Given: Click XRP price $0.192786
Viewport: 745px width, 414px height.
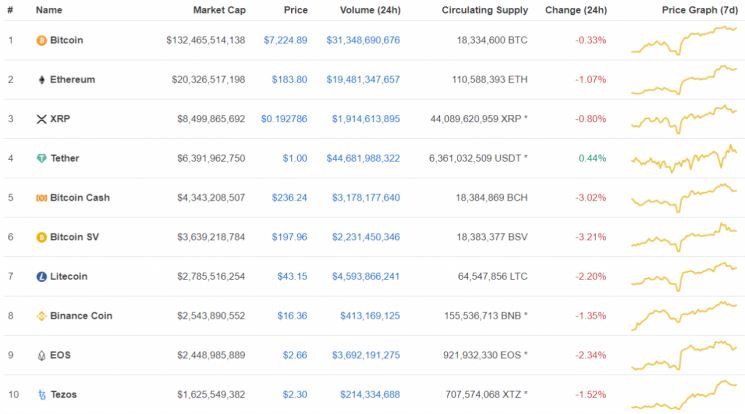Looking at the screenshot, I should click(x=284, y=119).
